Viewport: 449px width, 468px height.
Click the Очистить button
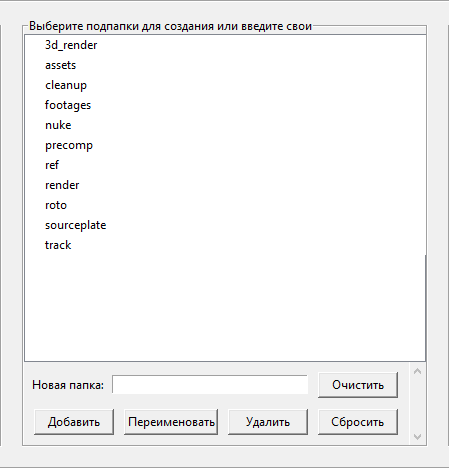[358, 385]
